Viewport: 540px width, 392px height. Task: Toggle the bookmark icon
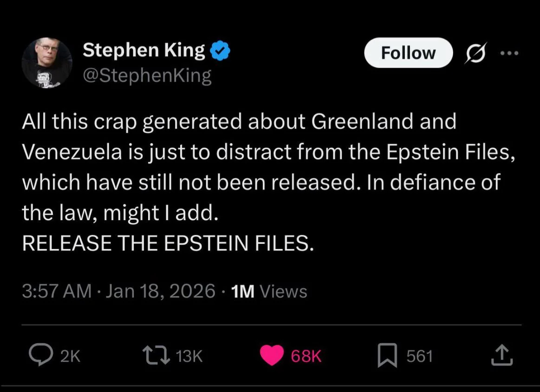click(x=387, y=356)
